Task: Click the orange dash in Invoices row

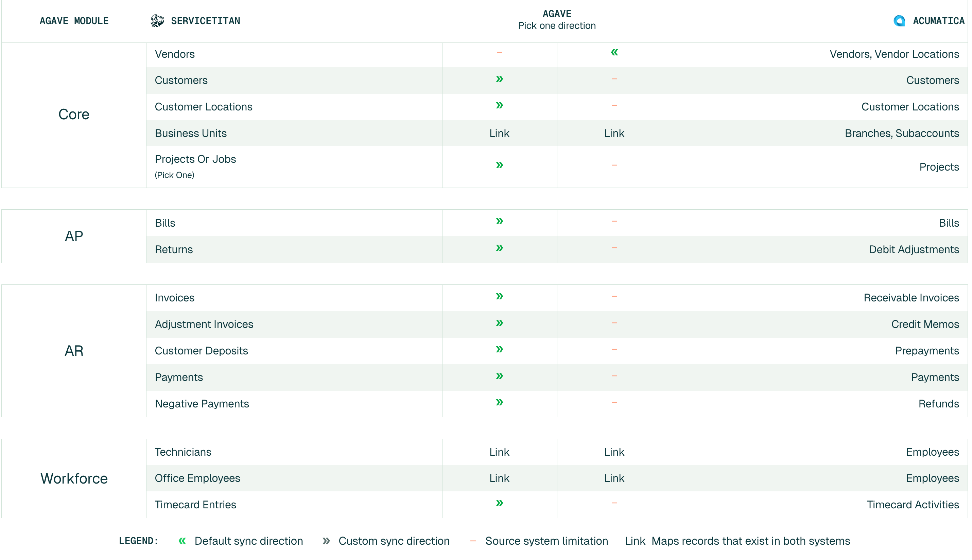Action: tap(614, 296)
